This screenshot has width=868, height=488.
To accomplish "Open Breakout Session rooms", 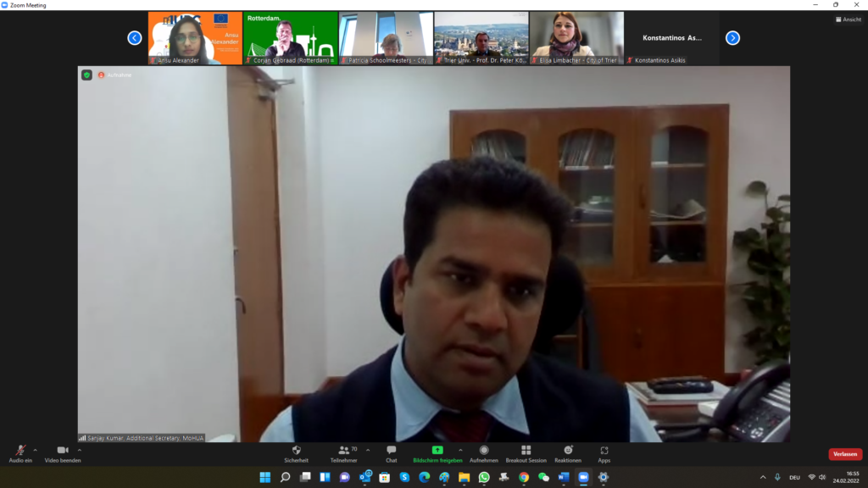I will click(526, 451).
